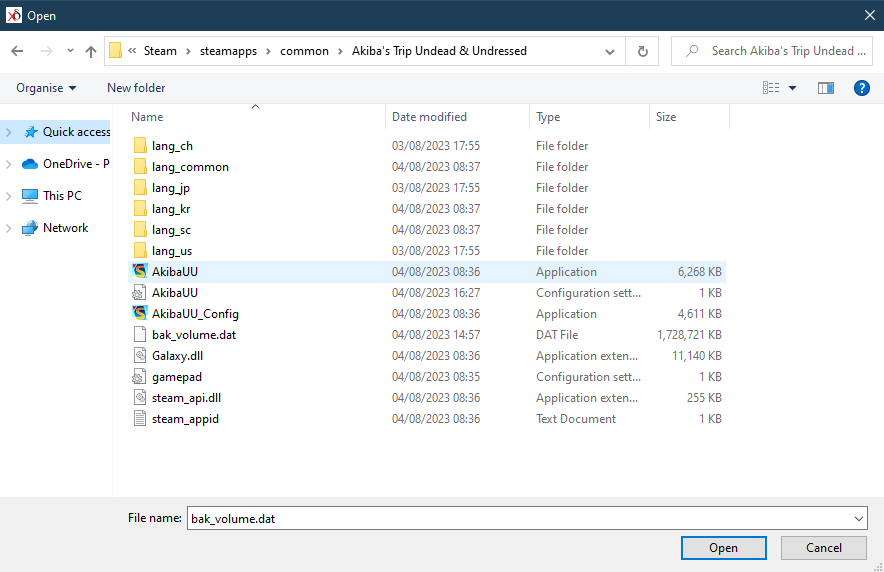Expand hidden breadcrumb path chevrons
This screenshot has height=572, width=884.
point(132,51)
